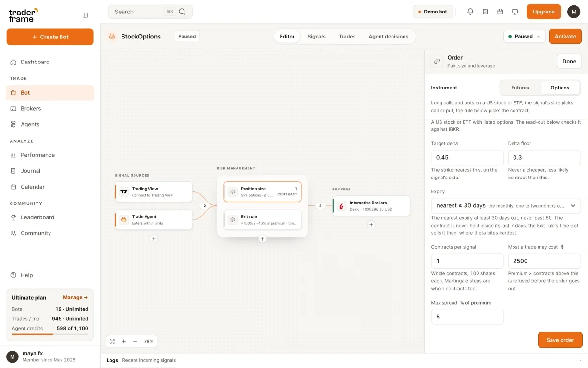Open the Expiry dropdown
This screenshot has height=368, width=588.
506,205
